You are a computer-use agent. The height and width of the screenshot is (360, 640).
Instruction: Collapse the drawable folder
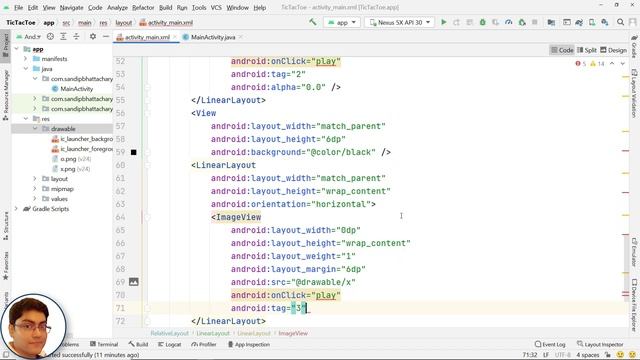(35, 129)
